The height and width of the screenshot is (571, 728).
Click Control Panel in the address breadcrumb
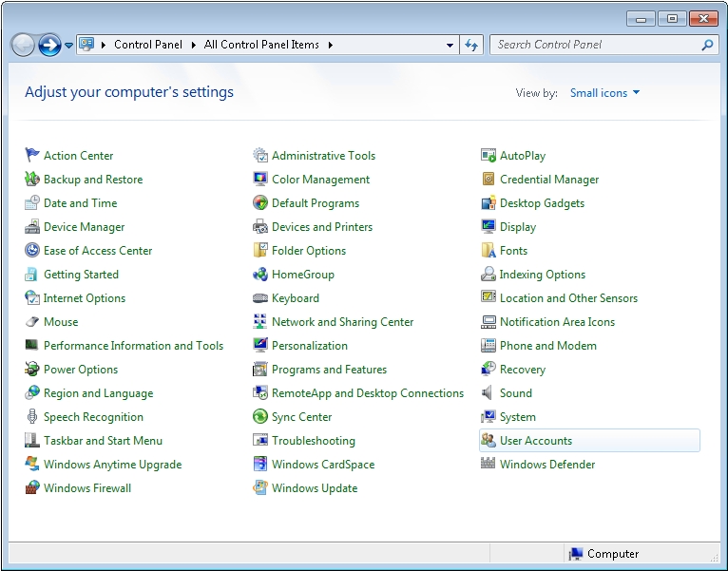point(148,45)
